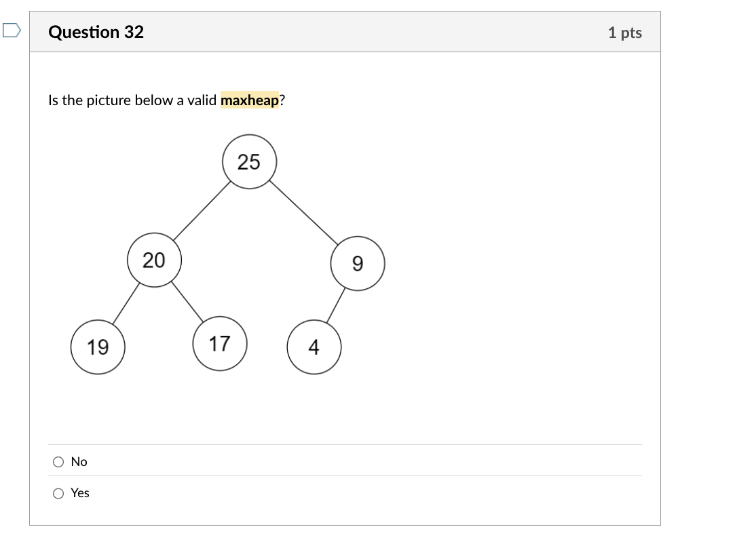Click the Yes answer text label
756x544 pixels.
coord(79,493)
